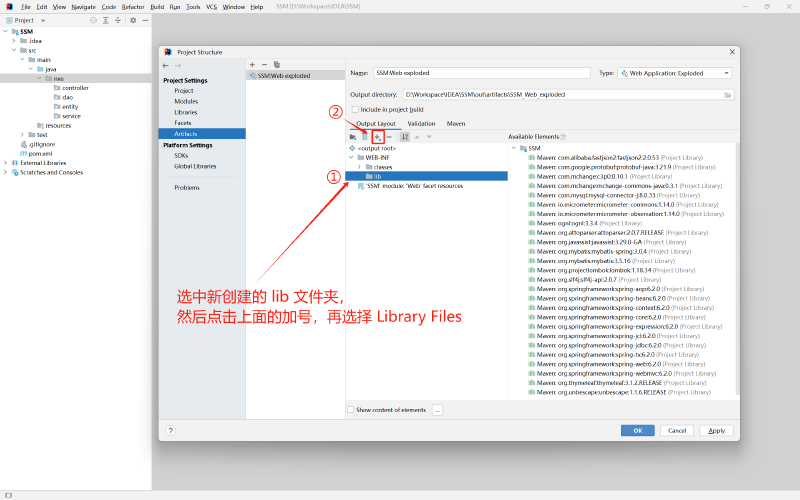The width and height of the screenshot is (800, 500).
Task: Move the selected layout element down
Action: (x=429, y=137)
